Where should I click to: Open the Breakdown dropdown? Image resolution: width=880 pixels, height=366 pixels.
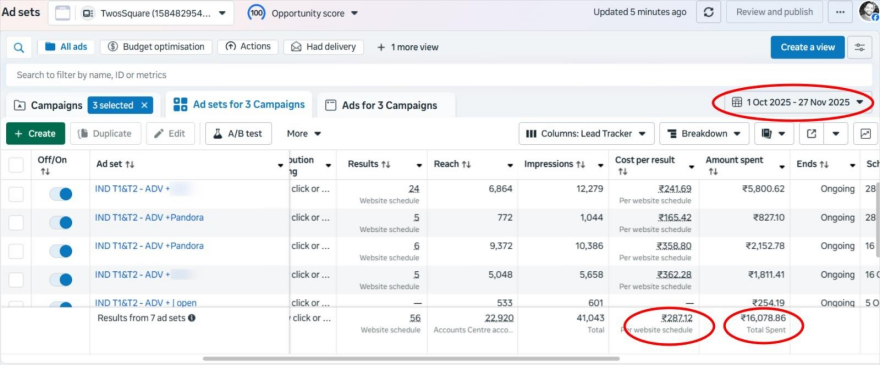point(704,134)
